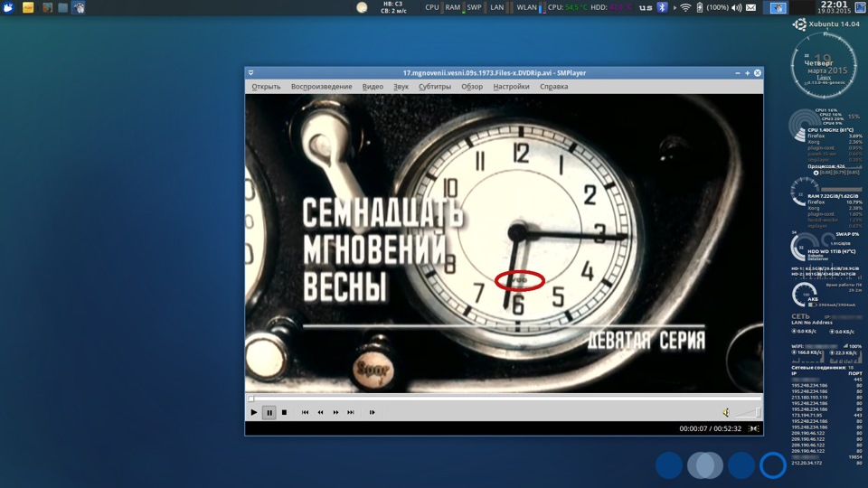Viewport: 868px width, 488px height.
Task: Open the Открыть menu
Action: click(266, 87)
